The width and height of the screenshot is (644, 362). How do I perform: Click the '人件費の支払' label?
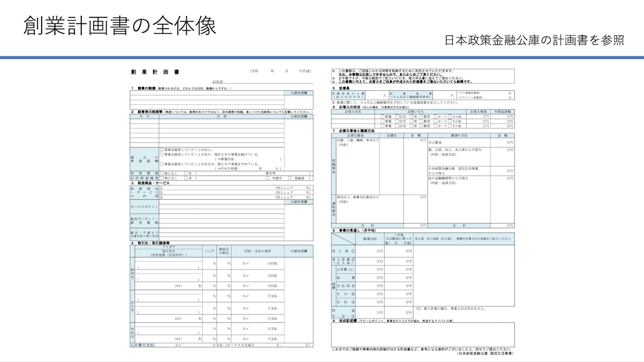(x=143, y=345)
